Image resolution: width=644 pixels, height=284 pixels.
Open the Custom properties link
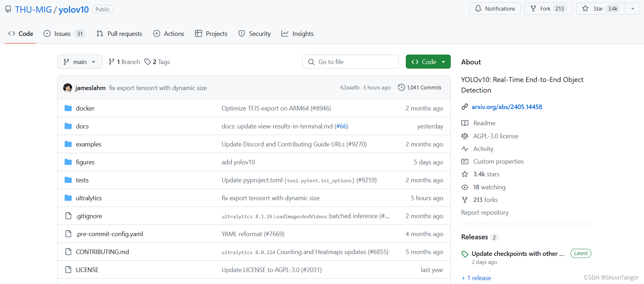pyautogui.click(x=498, y=162)
